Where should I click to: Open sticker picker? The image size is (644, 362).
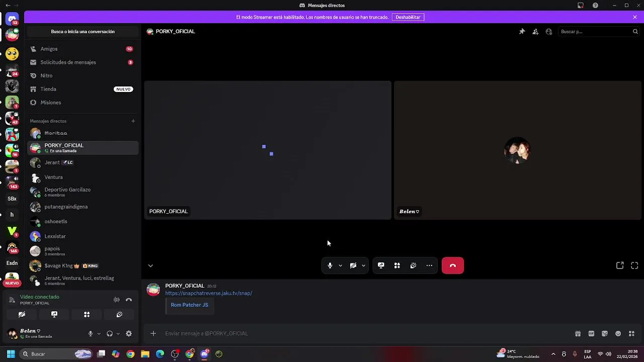(605, 334)
